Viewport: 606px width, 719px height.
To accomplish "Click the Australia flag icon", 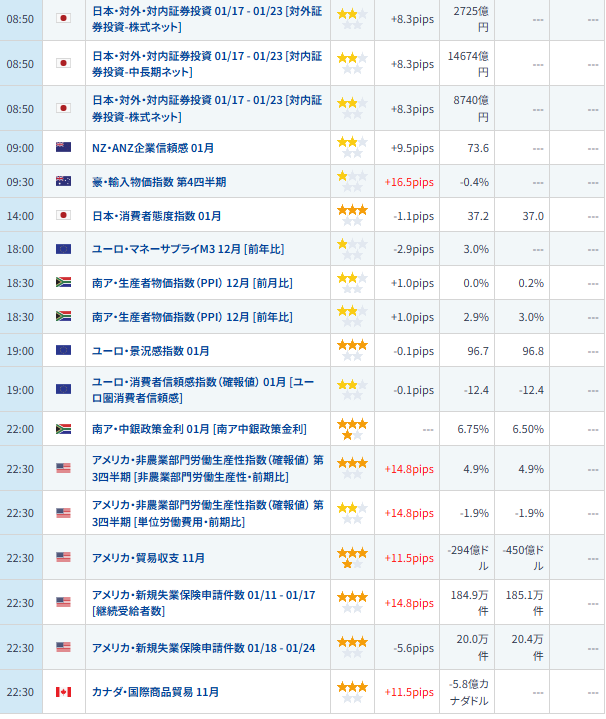I will click(x=63, y=182).
